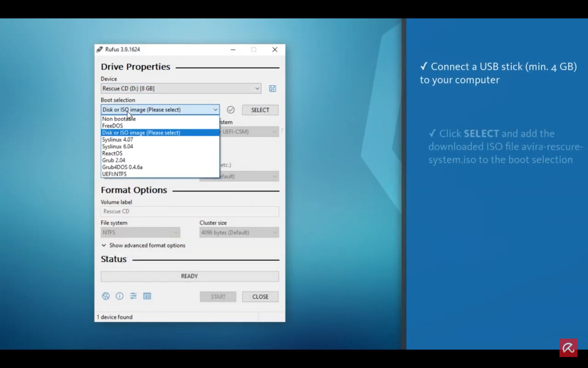This screenshot has width=588, height=368.
Task: Select Non bootable from the list
Action: pos(118,119)
